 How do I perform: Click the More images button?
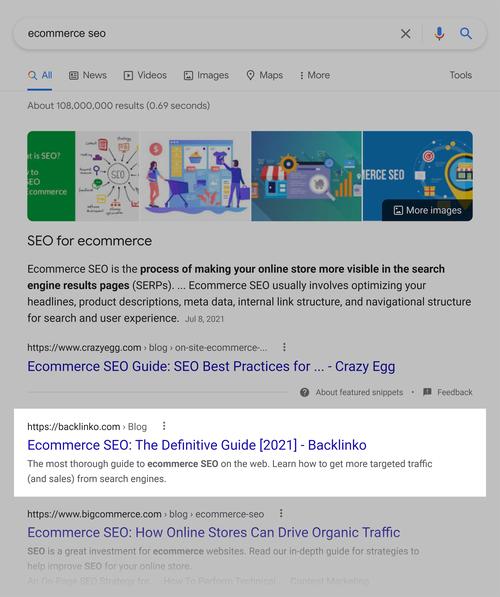(427, 210)
